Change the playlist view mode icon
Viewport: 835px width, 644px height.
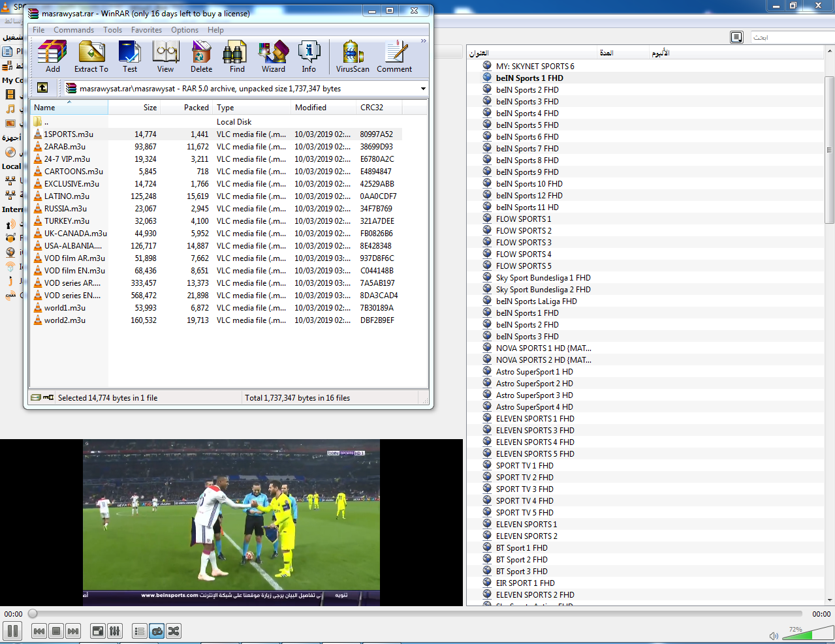point(736,37)
